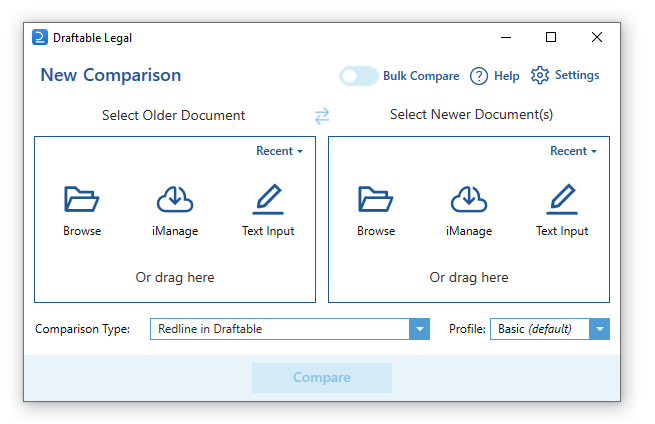
Task: Expand Recent list for newer document
Action: [574, 151]
